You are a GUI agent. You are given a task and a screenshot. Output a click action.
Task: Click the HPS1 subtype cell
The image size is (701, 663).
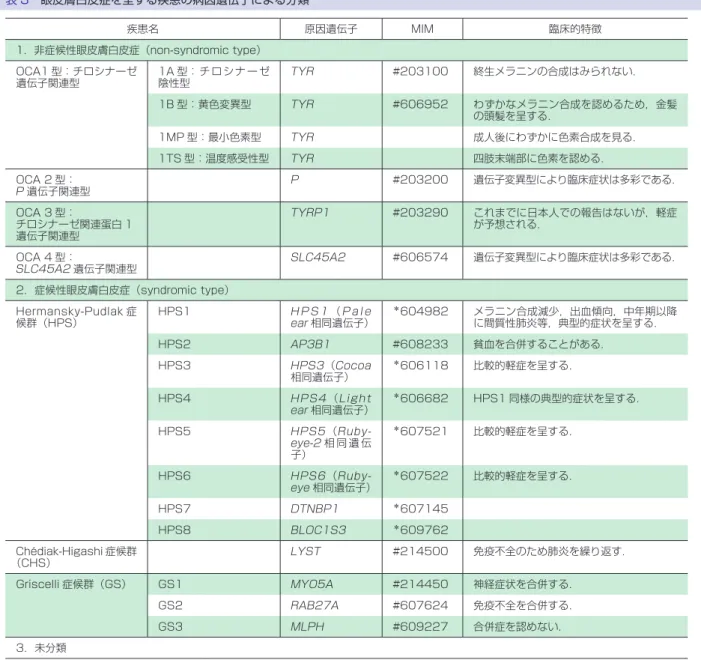coord(214,317)
